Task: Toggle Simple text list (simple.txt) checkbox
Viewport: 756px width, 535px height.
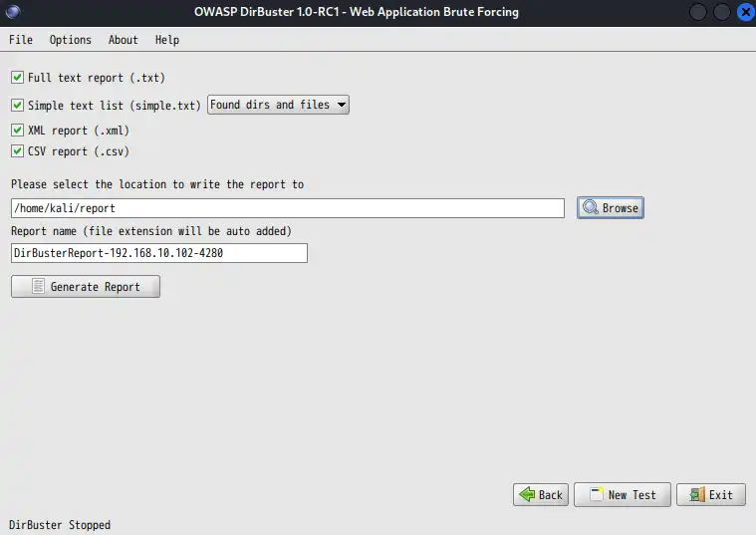Action: tap(17, 105)
